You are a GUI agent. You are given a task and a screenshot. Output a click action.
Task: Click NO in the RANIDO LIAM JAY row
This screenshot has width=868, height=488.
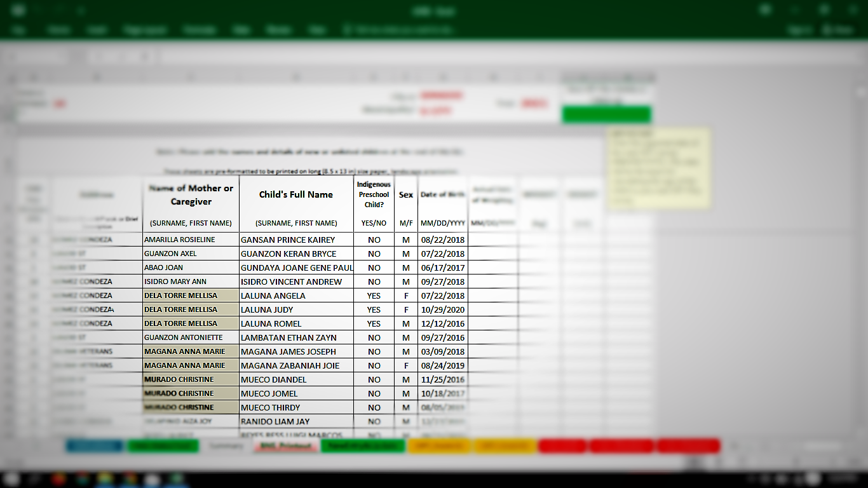tap(374, 421)
